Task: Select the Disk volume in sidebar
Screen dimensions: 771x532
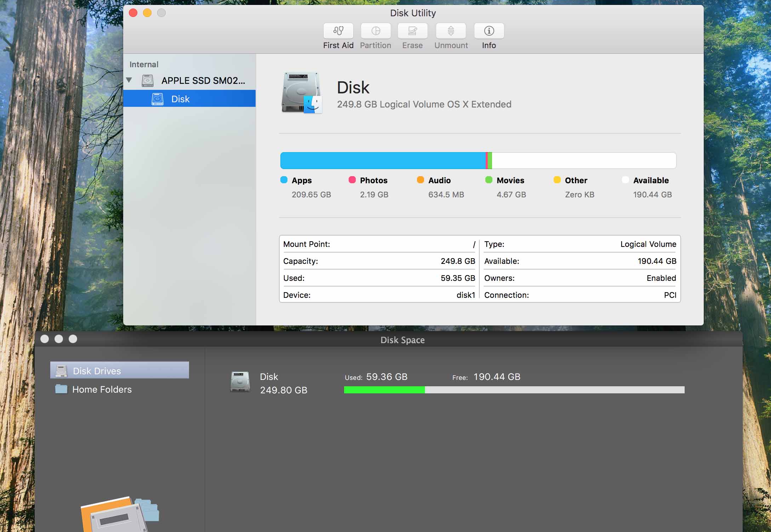Action: pos(189,99)
